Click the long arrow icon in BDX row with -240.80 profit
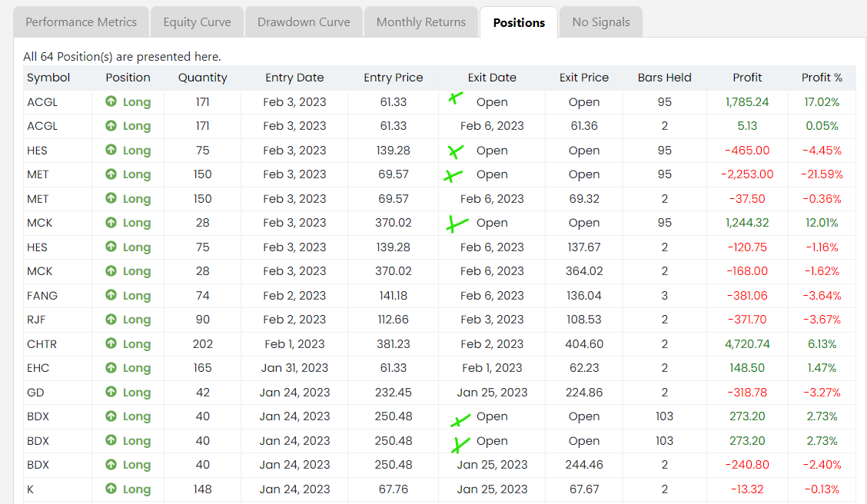This screenshot has width=867, height=504. 111,464
